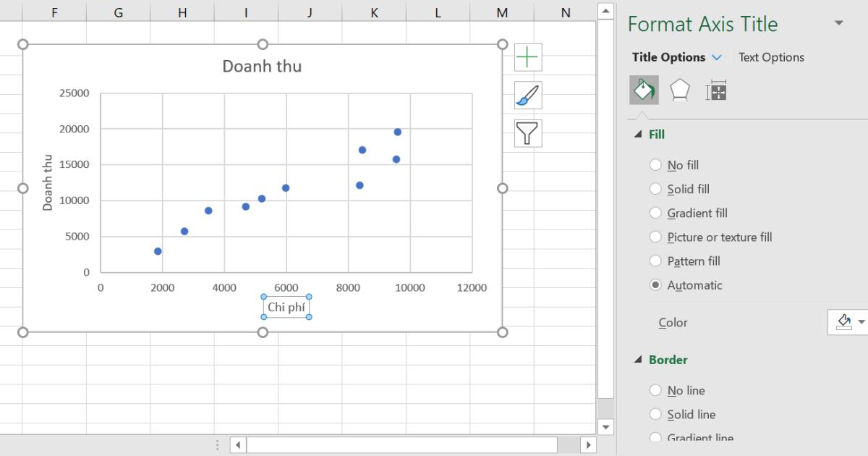Viewport: 868px width, 456px height.
Task: Open the Size & Properties icon
Action: (715, 91)
